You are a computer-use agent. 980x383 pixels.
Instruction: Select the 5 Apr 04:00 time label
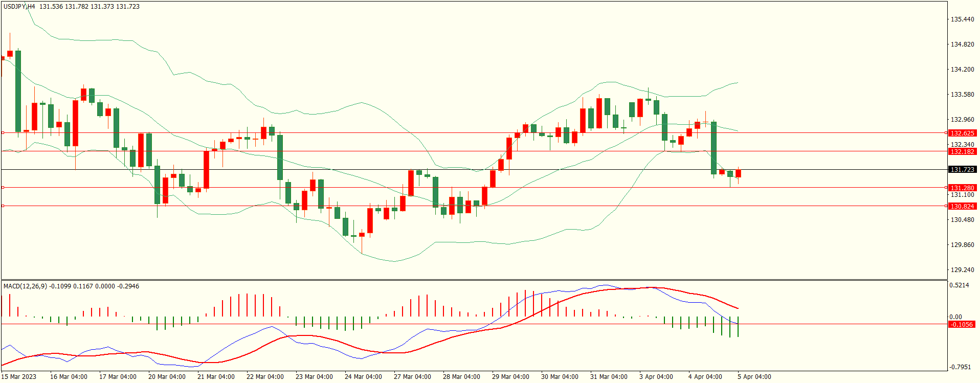pos(754,377)
